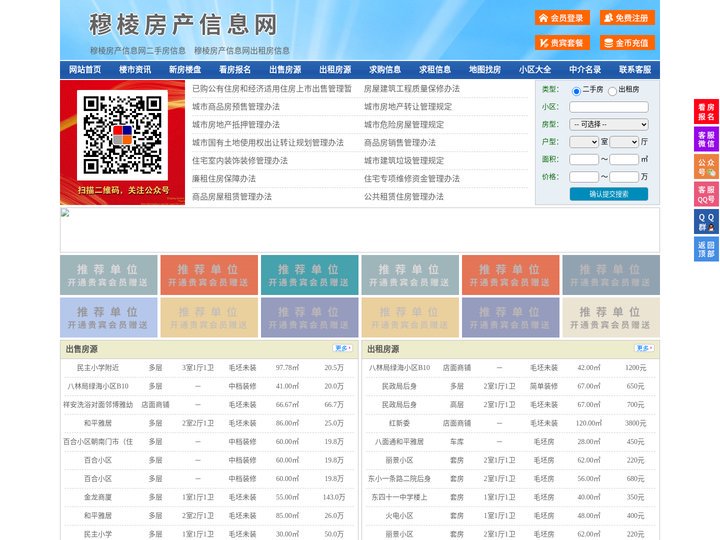The height and width of the screenshot is (540, 720).
Task: Open the 城市建筑垃圾管理规定 link
Action: pyautogui.click(x=404, y=161)
